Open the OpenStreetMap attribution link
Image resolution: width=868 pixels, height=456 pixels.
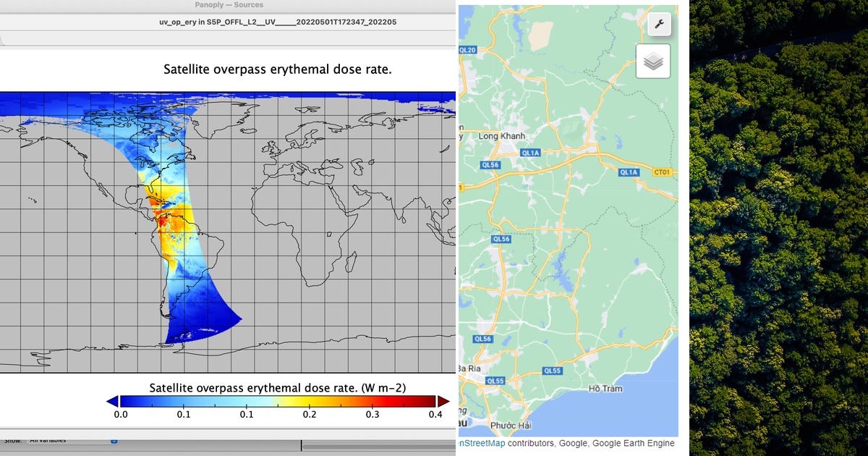[x=481, y=443]
